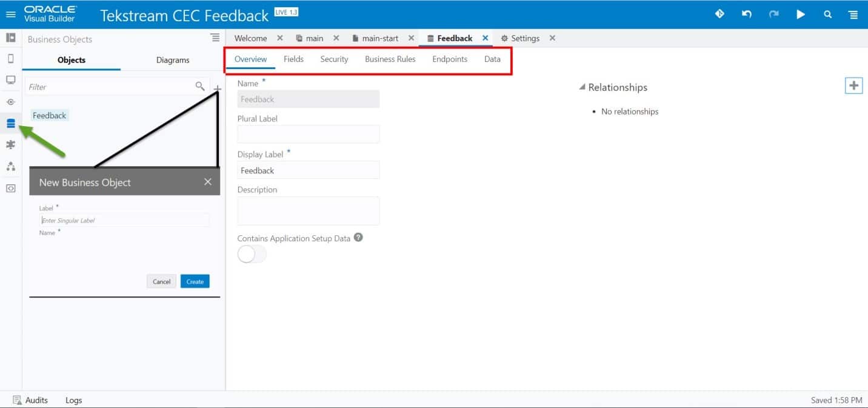
Task: Select the Feedback business object
Action: [x=50, y=115]
